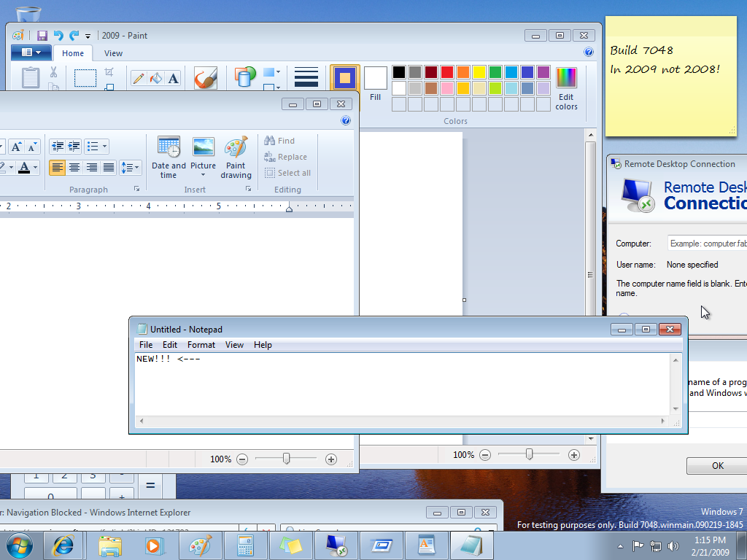The width and height of the screenshot is (747, 560).
Task: Select the Color 2 white box
Action: 376,78
